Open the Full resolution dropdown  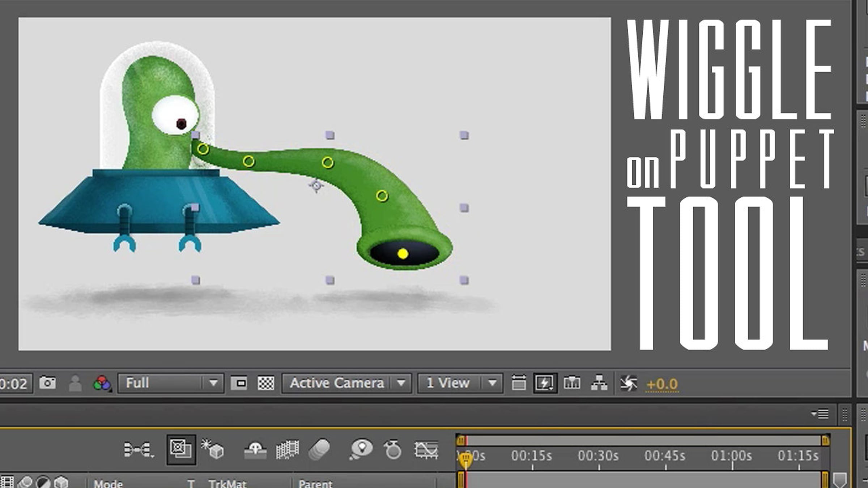coord(171,383)
